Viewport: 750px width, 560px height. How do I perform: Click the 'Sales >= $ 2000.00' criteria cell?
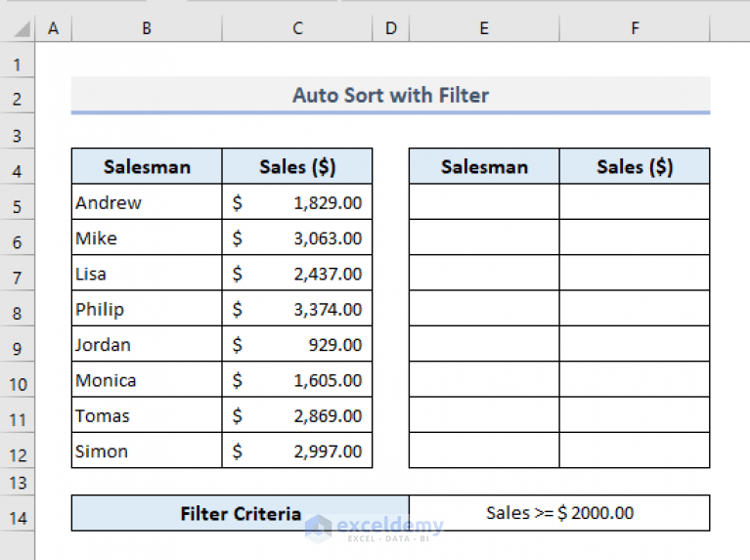[x=559, y=513]
